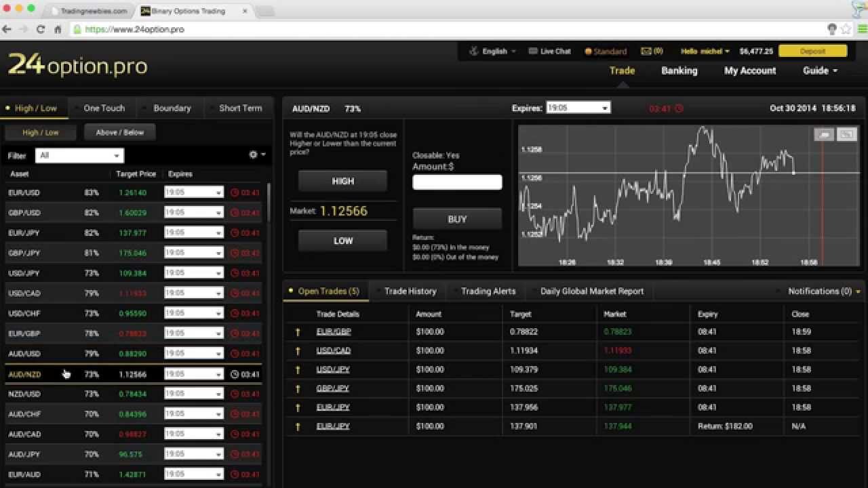This screenshot has width=868, height=488.
Task: Expand the English language selector
Action: [494, 52]
